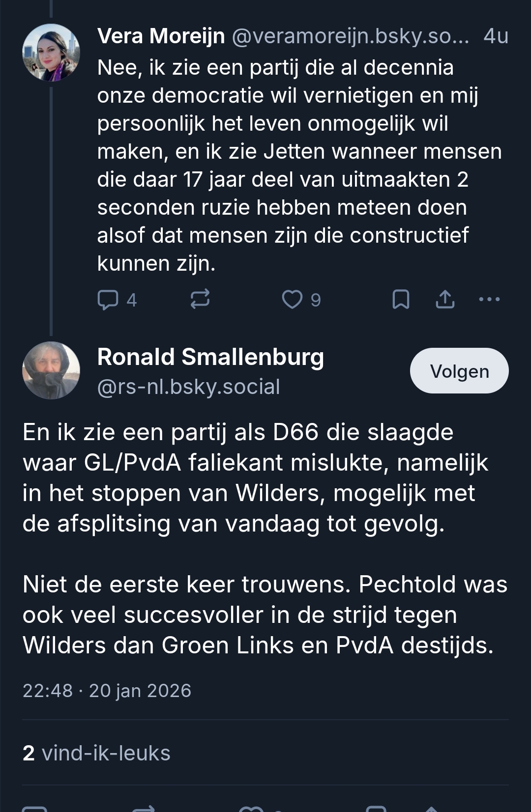Share Vera Moreijn's post via upload icon

tap(445, 299)
